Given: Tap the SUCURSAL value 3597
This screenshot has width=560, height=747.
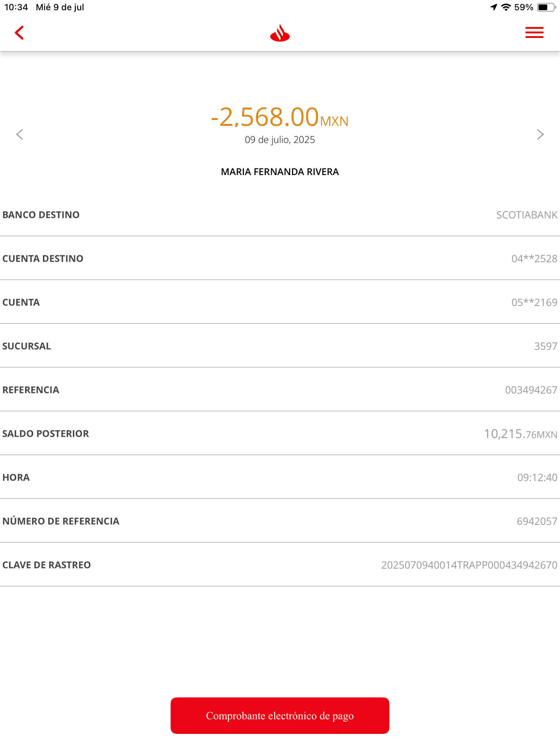Looking at the screenshot, I should pos(546,346).
